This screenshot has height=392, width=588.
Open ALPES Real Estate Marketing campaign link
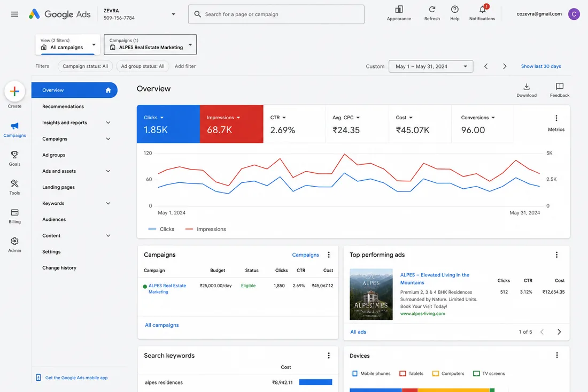tap(167, 288)
